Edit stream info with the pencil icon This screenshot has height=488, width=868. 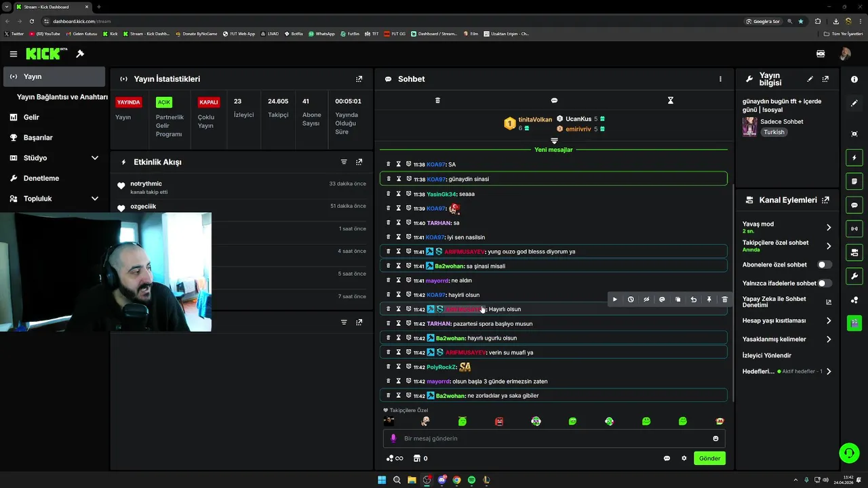[810, 79]
